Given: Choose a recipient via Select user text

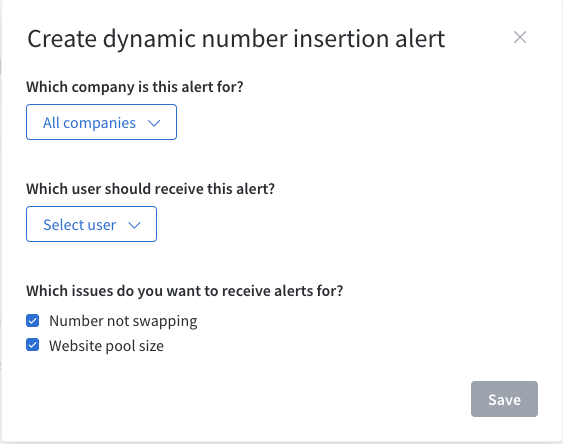Looking at the screenshot, I should [x=80, y=225].
